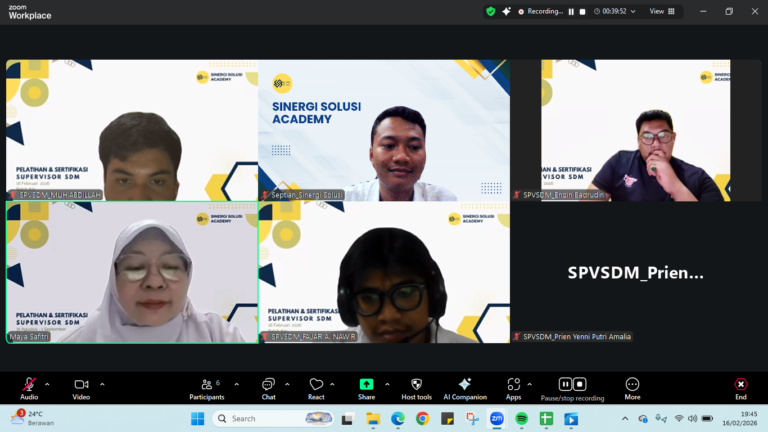This screenshot has width=768, height=432.
Task: Launch the AI Companion
Action: (x=465, y=385)
